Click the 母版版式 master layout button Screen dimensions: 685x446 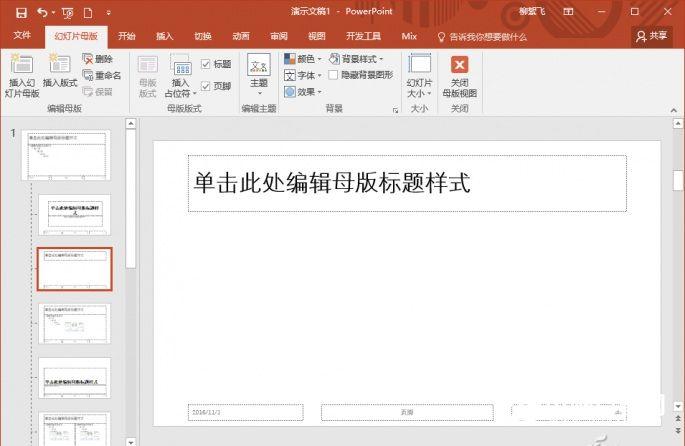coord(148,76)
